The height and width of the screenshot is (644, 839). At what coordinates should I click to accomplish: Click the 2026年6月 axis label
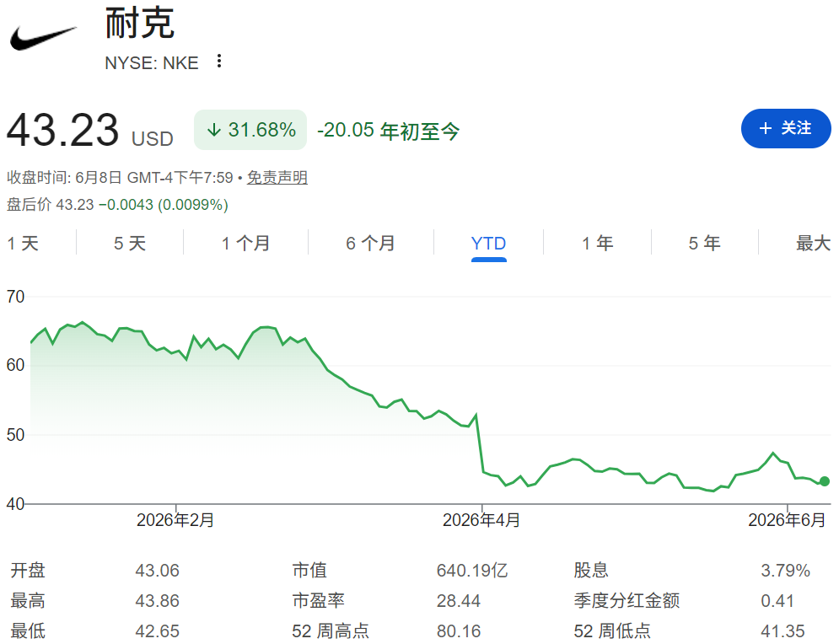coord(787,520)
